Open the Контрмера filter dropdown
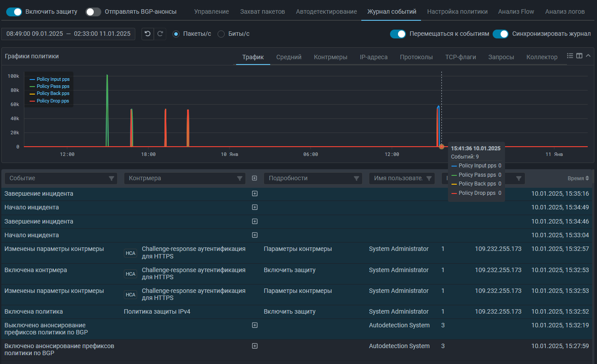The height and width of the screenshot is (364, 597). click(x=184, y=178)
